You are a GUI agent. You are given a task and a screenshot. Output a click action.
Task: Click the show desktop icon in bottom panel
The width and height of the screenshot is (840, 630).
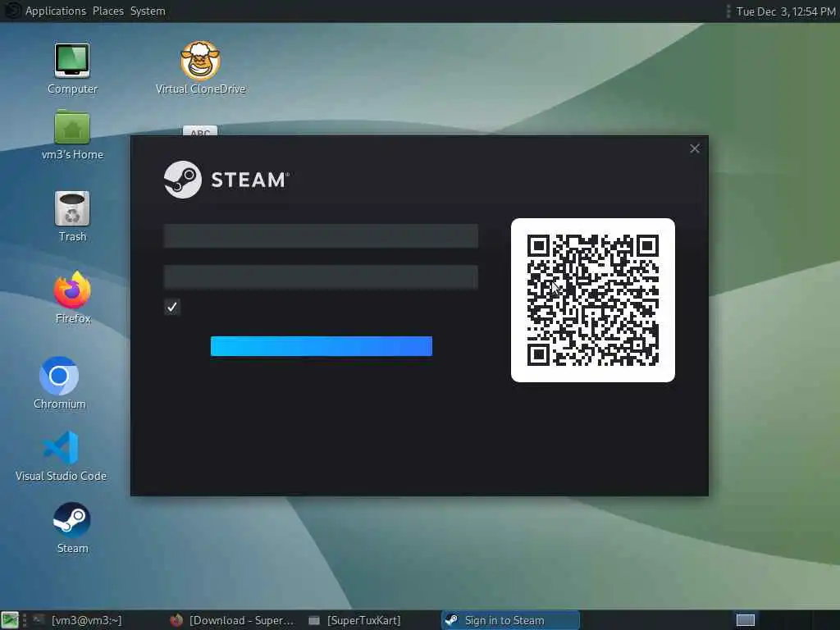coord(10,620)
